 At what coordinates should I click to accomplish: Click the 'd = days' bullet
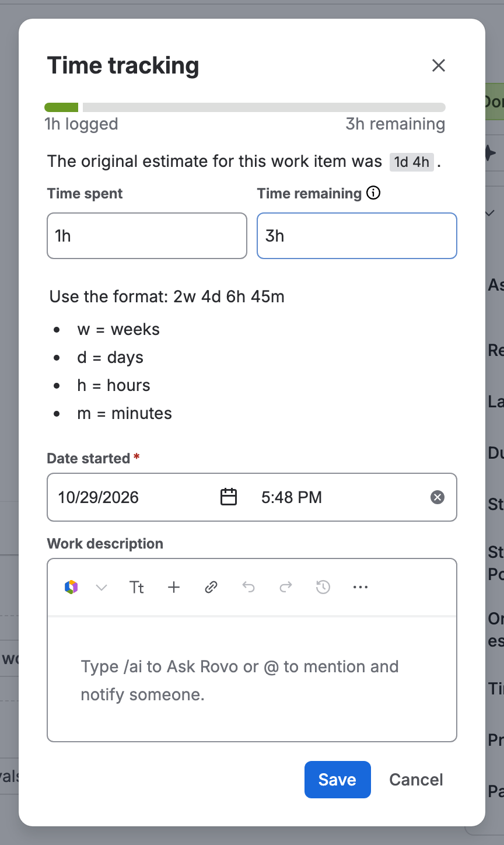[110, 357]
